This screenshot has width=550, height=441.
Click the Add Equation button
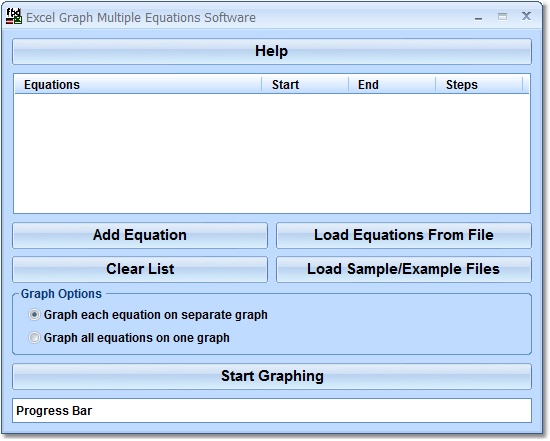click(x=140, y=235)
